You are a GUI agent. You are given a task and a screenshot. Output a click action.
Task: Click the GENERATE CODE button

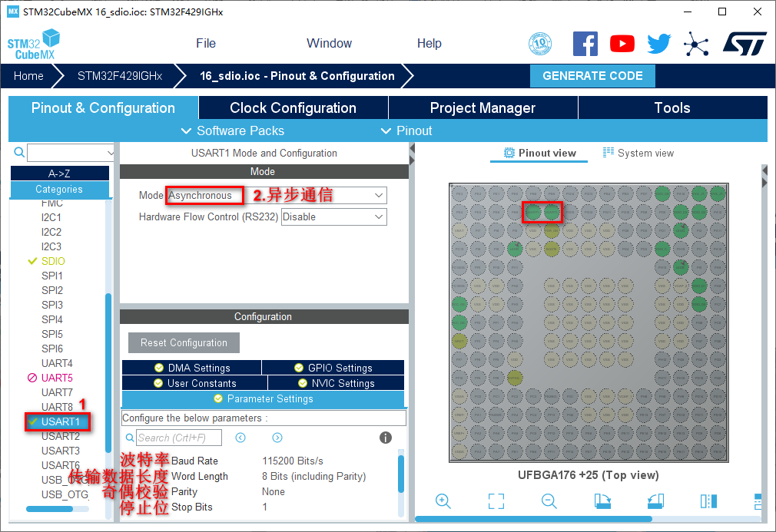pos(592,76)
